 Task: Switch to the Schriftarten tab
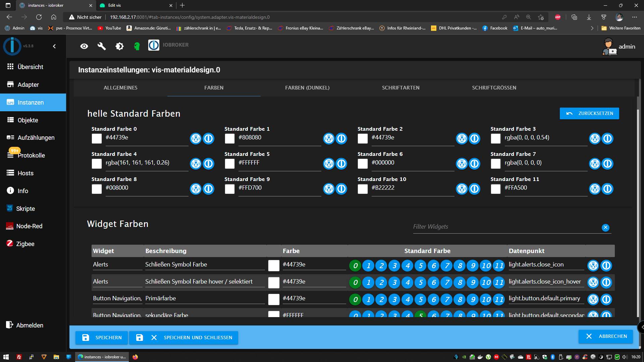(400, 88)
